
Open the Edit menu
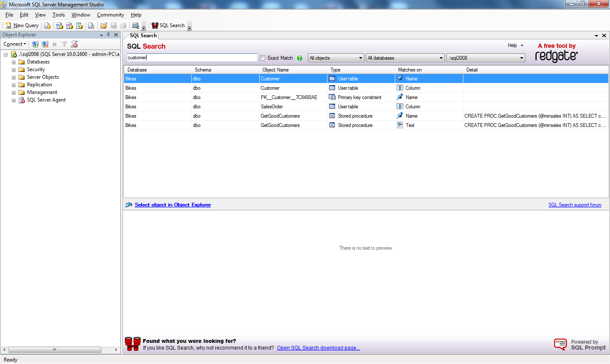[x=24, y=15]
